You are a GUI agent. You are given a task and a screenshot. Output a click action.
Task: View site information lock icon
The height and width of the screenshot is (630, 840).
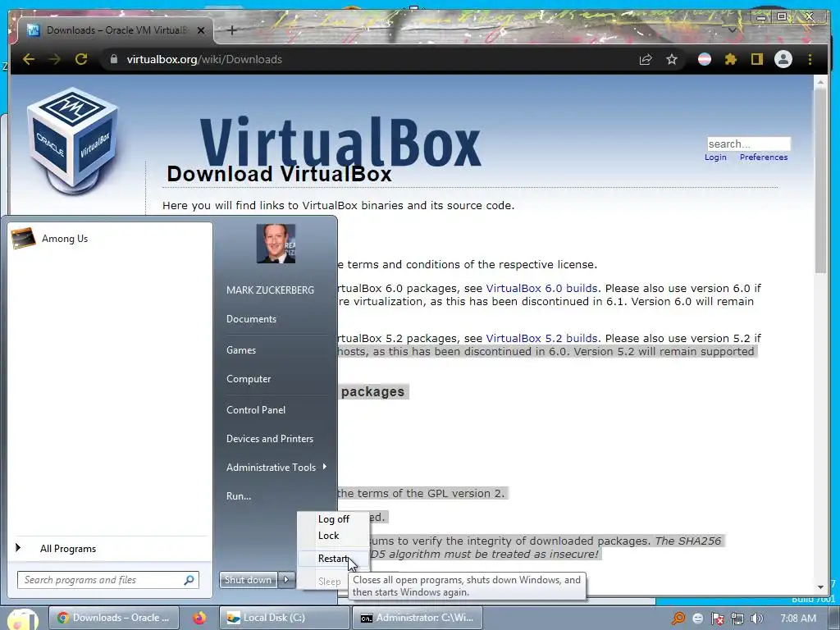[113, 59]
